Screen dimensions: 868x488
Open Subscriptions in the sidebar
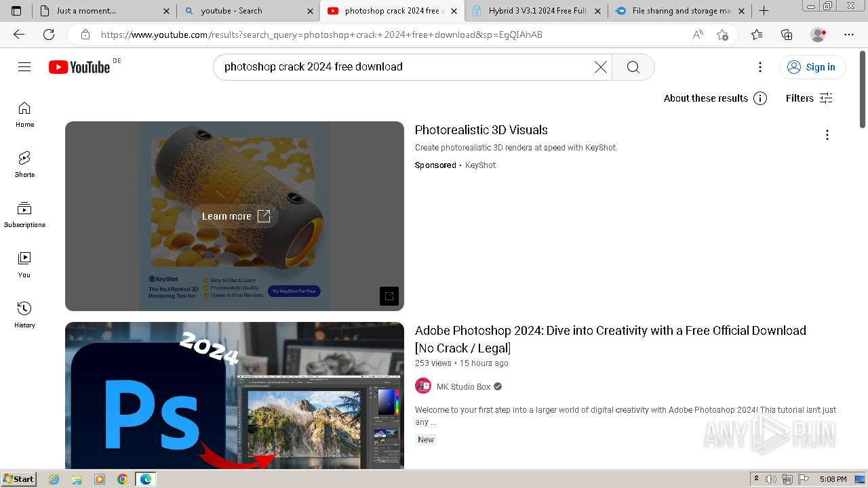click(24, 215)
